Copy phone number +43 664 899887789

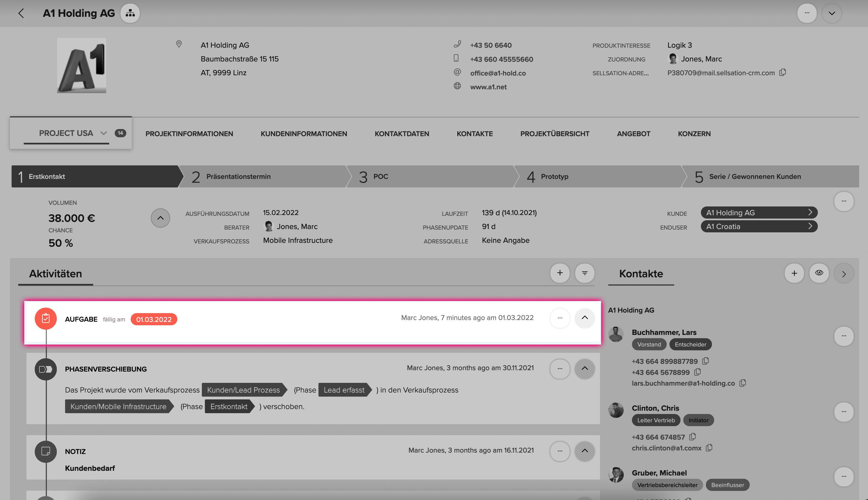click(x=706, y=361)
